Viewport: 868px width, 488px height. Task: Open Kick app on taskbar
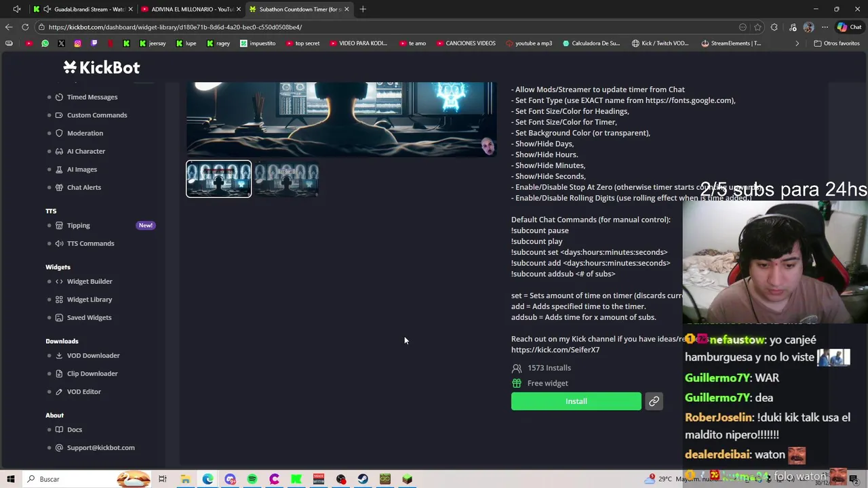296,479
